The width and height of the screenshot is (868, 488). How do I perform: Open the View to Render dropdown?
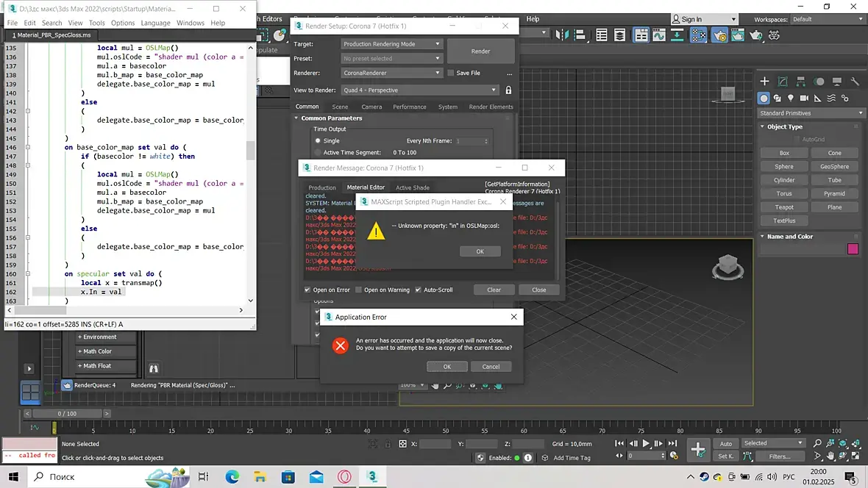420,90
